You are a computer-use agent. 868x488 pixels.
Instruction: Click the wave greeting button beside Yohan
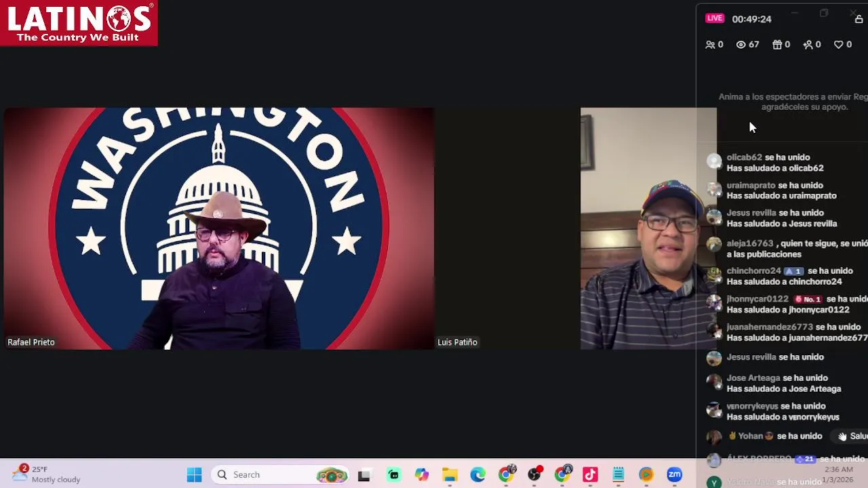pyautogui.click(x=852, y=436)
